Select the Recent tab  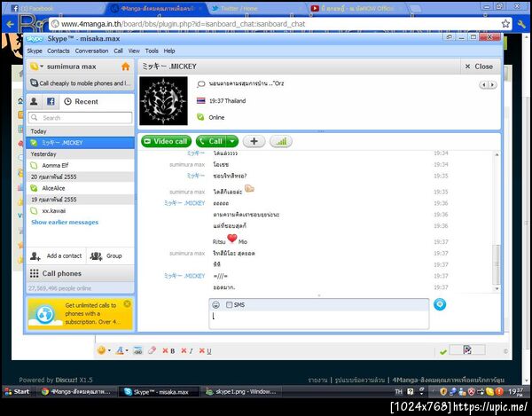tap(81, 101)
